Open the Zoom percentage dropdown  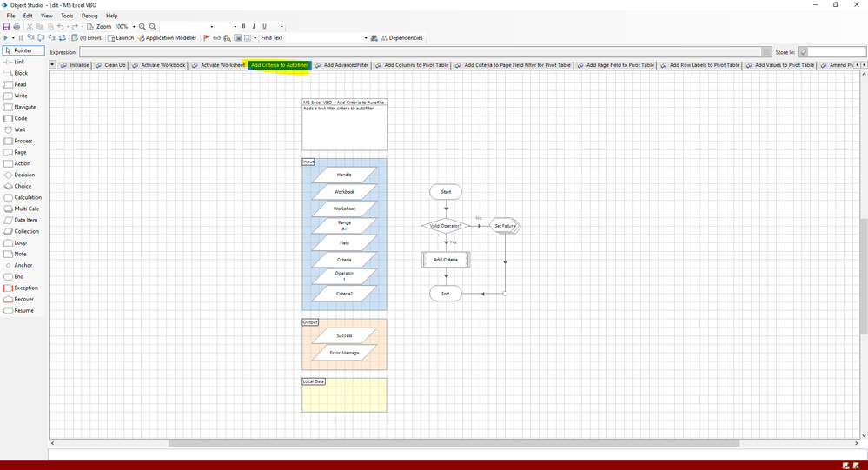tap(134, 27)
